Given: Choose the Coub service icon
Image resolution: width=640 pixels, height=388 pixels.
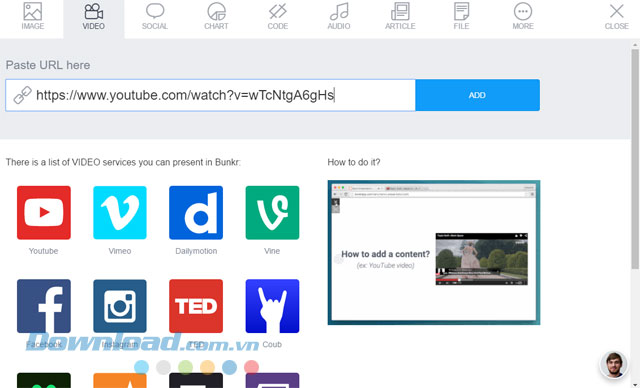Looking at the screenshot, I should pyautogui.click(x=272, y=306).
